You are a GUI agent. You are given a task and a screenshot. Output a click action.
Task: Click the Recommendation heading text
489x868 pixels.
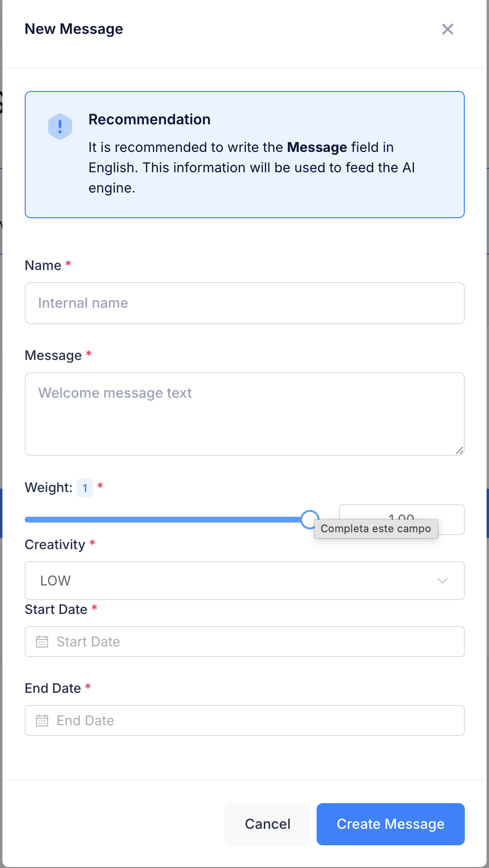tap(149, 119)
